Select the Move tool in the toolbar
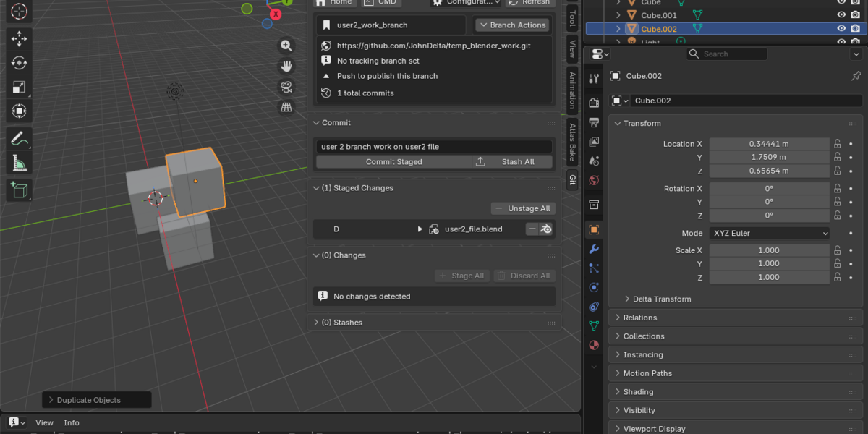Image resolution: width=868 pixels, height=434 pixels. tap(19, 38)
